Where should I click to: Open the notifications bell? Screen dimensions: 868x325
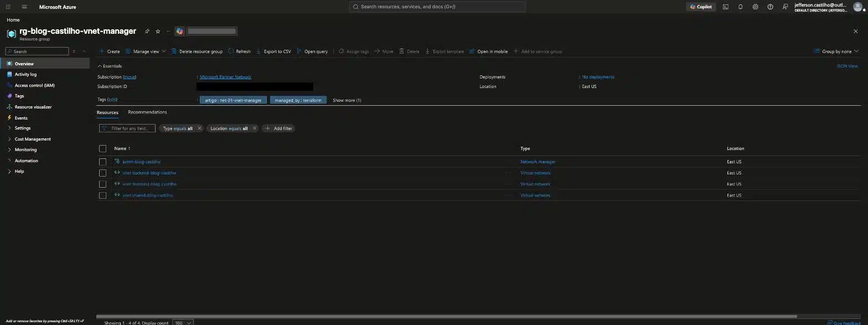[x=740, y=7]
